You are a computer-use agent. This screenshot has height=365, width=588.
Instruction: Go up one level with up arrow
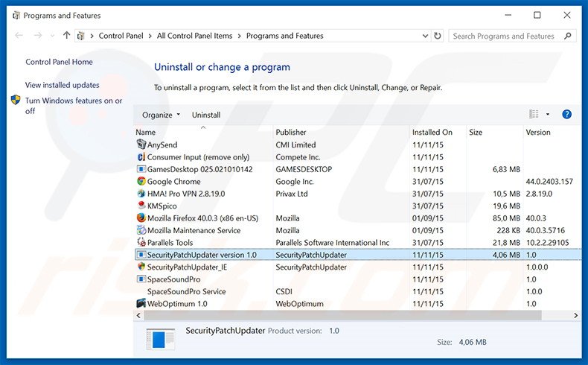click(x=67, y=35)
